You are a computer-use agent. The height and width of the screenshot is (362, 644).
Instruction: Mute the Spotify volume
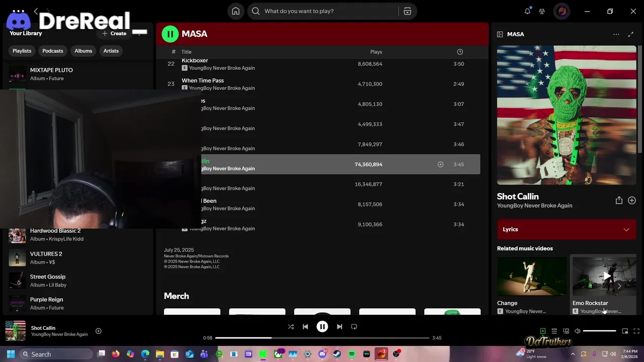click(578, 331)
